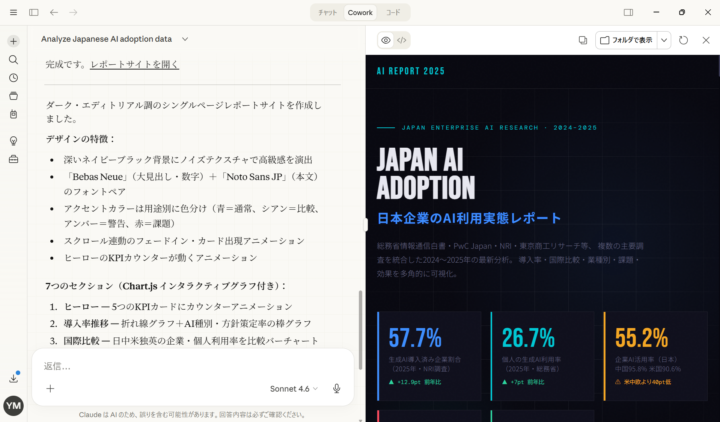Click the add attachment plus in reply box
This screenshot has width=720, height=422.
click(x=51, y=388)
